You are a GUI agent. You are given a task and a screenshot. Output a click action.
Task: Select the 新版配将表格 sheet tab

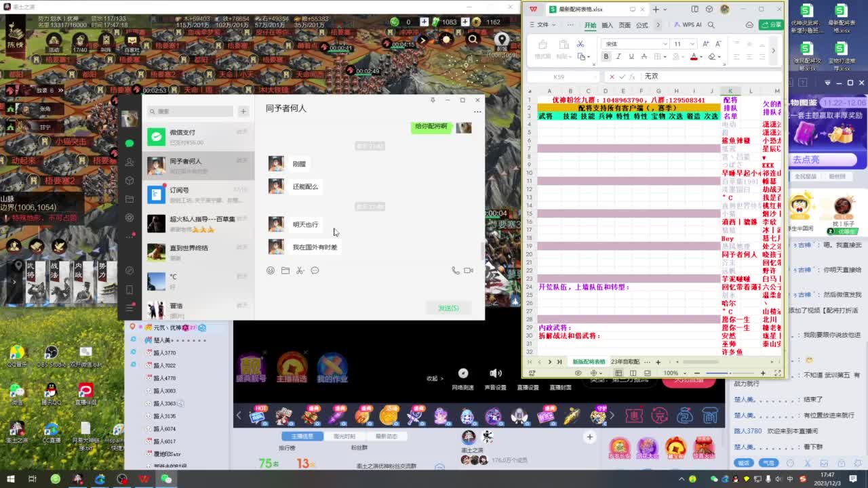[589, 362]
